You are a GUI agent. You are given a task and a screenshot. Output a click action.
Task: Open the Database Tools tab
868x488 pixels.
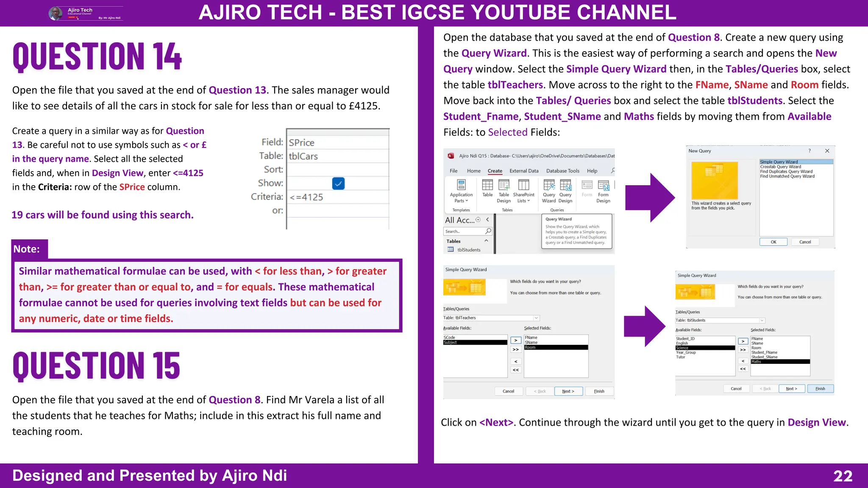(562, 171)
